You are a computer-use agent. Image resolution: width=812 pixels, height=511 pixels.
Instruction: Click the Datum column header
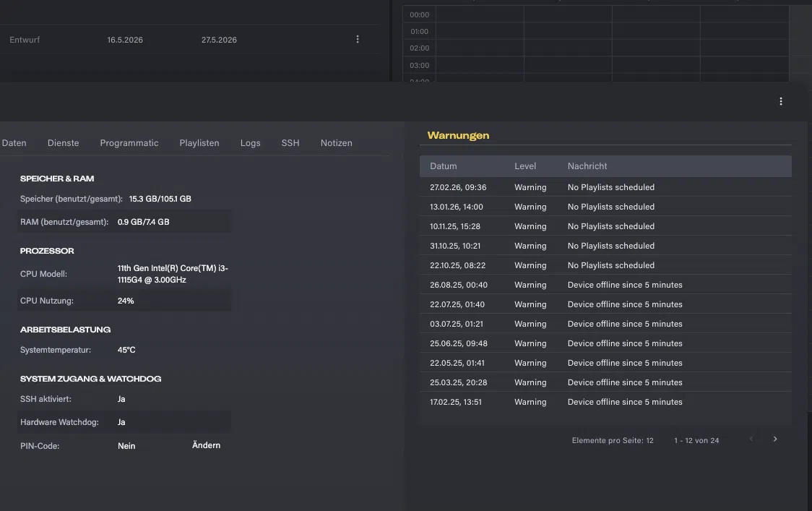[444, 166]
